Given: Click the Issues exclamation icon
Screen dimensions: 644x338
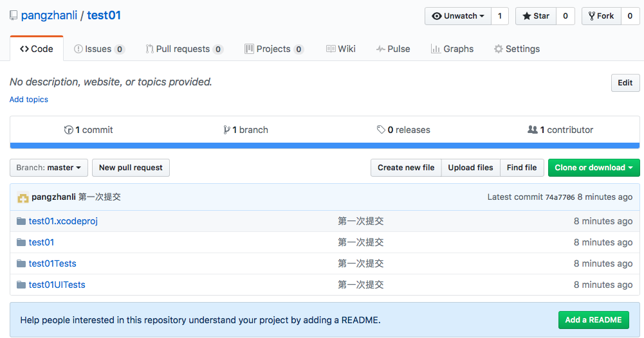Looking at the screenshot, I should coord(78,49).
